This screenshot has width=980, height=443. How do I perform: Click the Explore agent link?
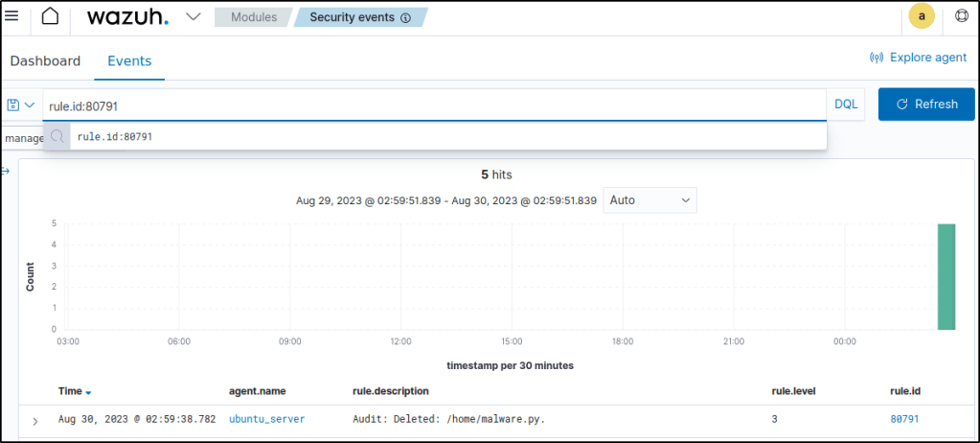click(x=918, y=58)
